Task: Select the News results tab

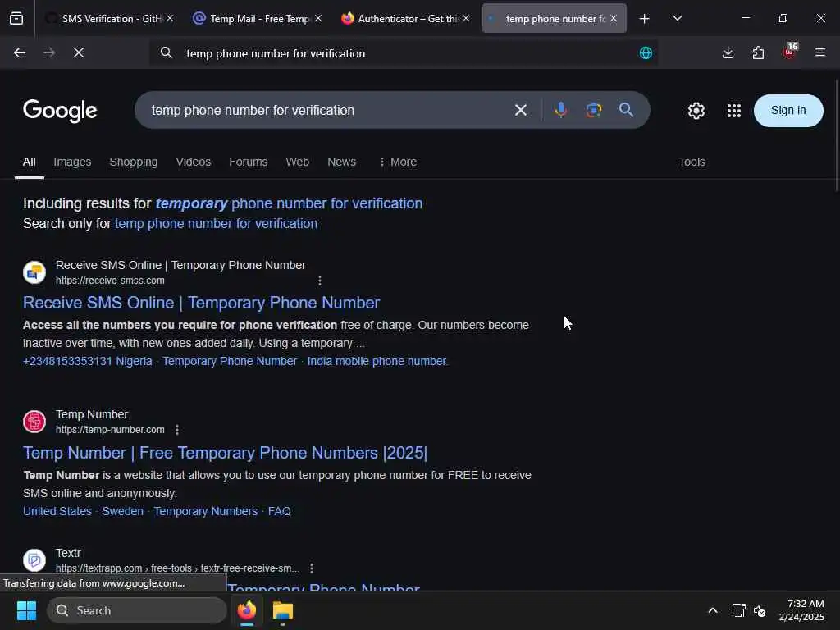Action: [x=342, y=162]
